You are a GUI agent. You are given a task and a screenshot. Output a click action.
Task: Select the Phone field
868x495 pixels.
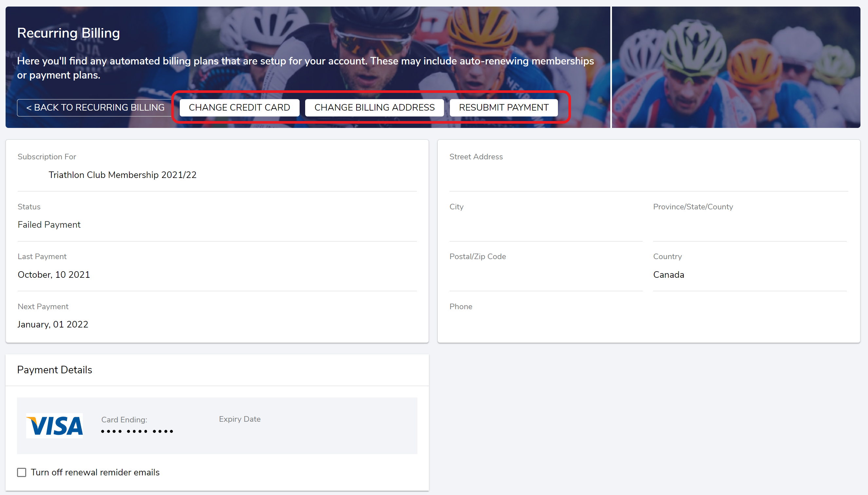[648, 324]
